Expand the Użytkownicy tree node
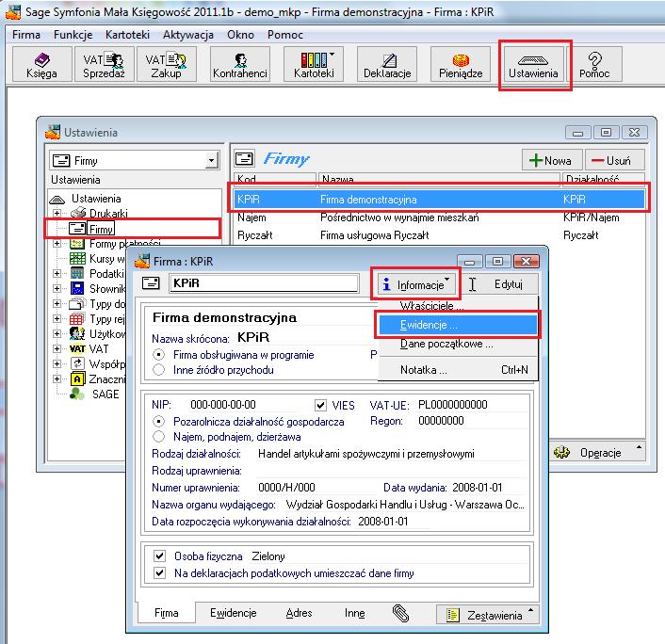The image size is (665, 644). tap(57, 333)
